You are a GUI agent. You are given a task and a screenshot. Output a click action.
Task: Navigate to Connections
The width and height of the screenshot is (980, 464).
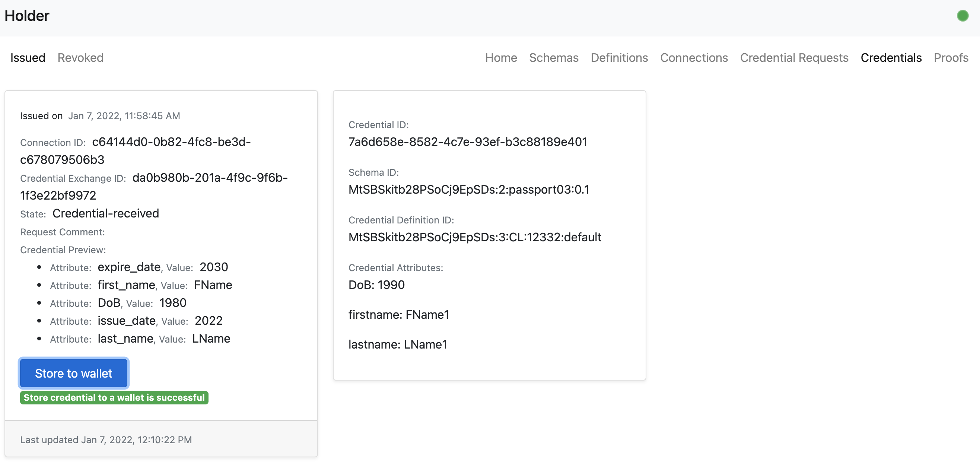tap(694, 57)
